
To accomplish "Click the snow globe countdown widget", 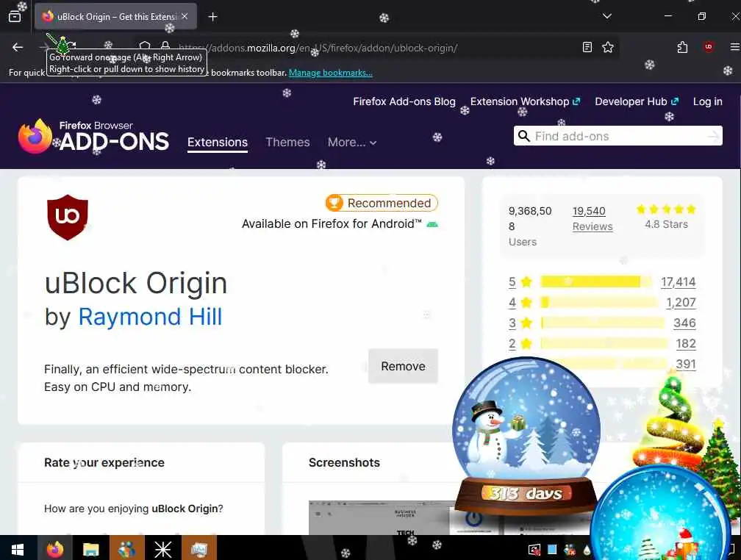I will pyautogui.click(x=526, y=437).
